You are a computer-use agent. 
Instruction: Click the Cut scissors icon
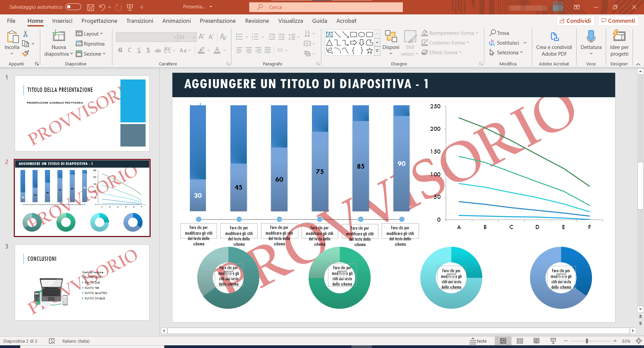tap(25, 34)
